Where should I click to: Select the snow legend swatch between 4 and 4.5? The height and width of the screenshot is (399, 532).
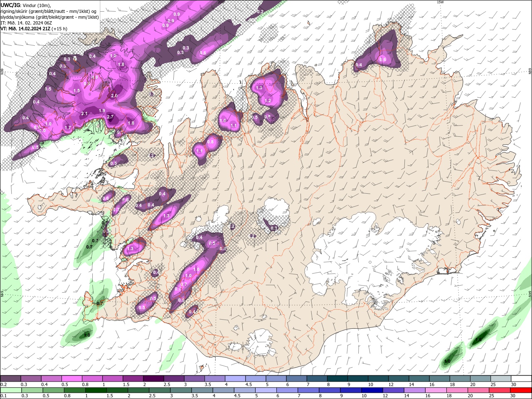pyautogui.click(x=235, y=378)
